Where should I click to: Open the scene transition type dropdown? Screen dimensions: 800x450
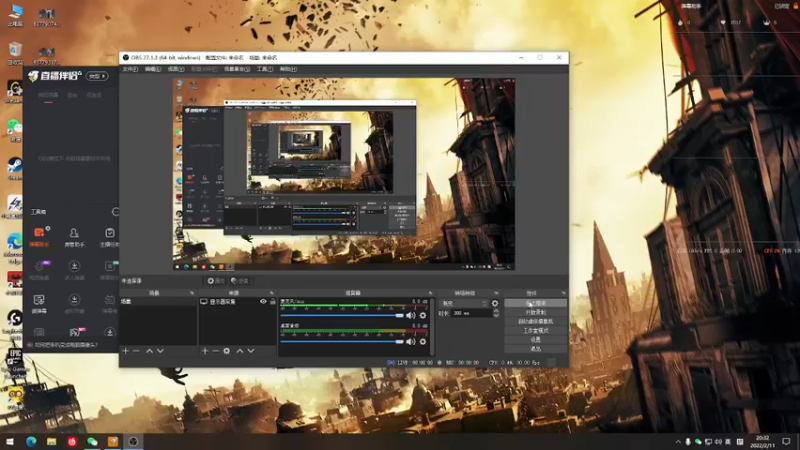click(x=464, y=303)
